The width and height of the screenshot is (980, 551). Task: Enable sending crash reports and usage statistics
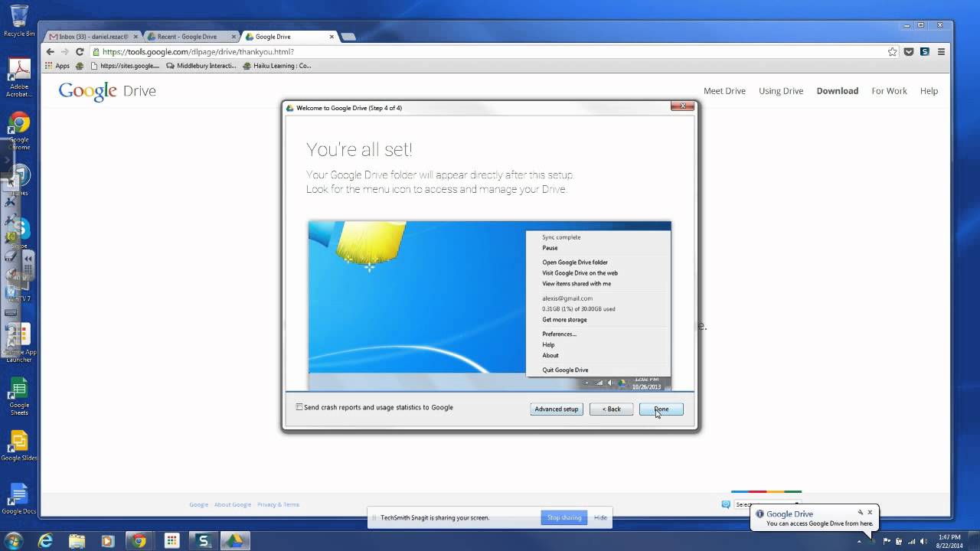[299, 407]
